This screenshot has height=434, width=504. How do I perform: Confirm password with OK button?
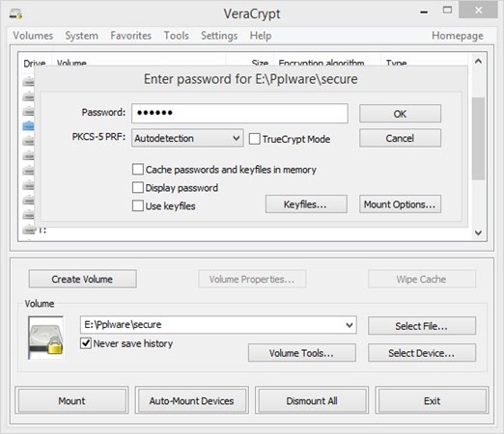pos(400,114)
